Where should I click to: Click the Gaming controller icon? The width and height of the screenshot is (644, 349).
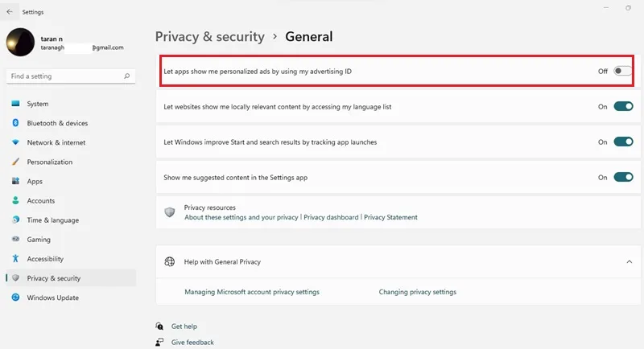click(15, 239)
